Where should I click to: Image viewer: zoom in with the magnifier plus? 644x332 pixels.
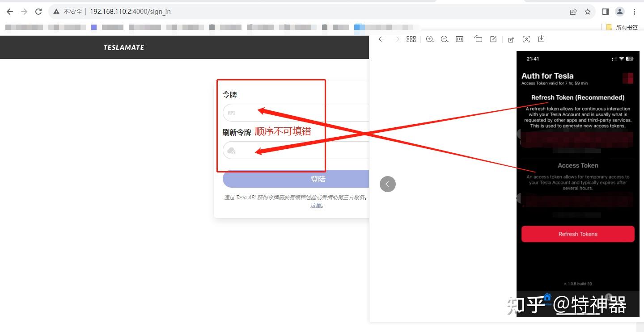tap(430, 39)
